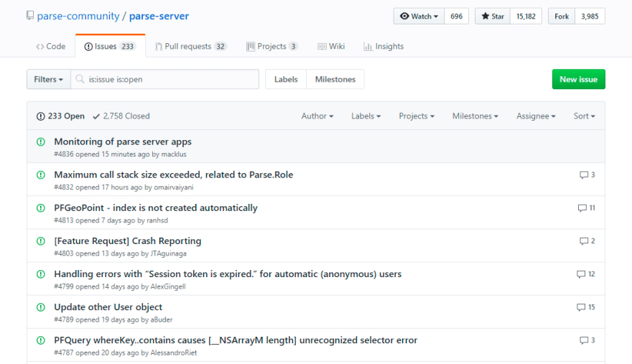
Task: Open issue PFGeoPoint - index is not created automatically
Action: [156, 207]
